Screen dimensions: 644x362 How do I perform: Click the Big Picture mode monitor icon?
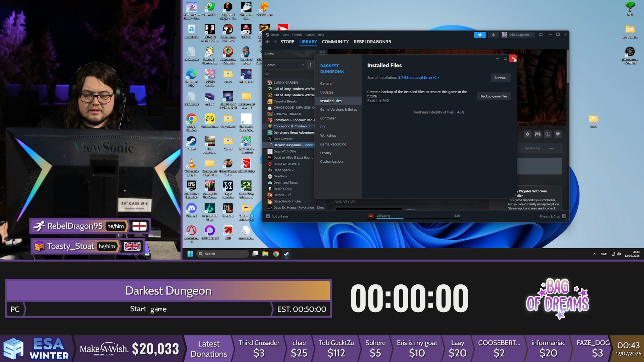coord(540,35)
